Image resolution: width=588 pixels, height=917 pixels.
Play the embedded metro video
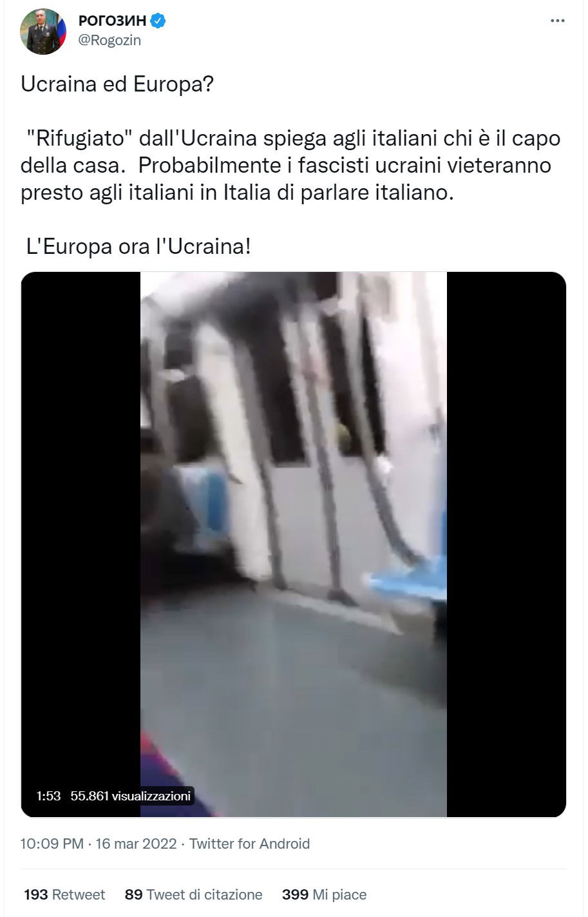[294, 545]
